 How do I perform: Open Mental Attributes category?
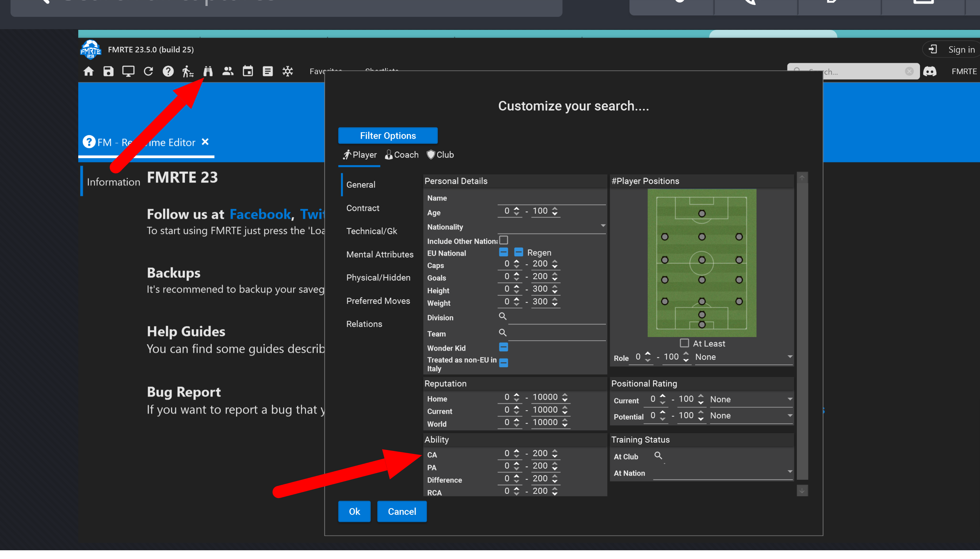(x=379, y=255)
